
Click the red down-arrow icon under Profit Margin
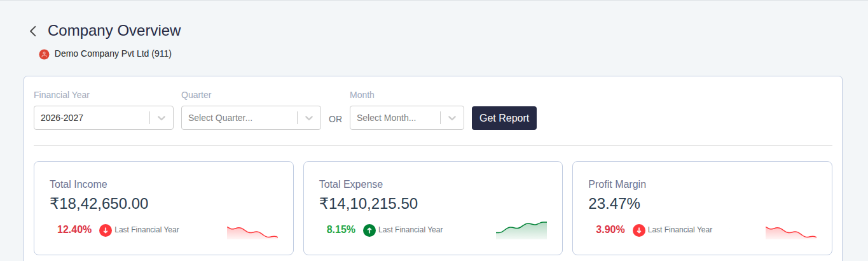[x=639, y=230]
